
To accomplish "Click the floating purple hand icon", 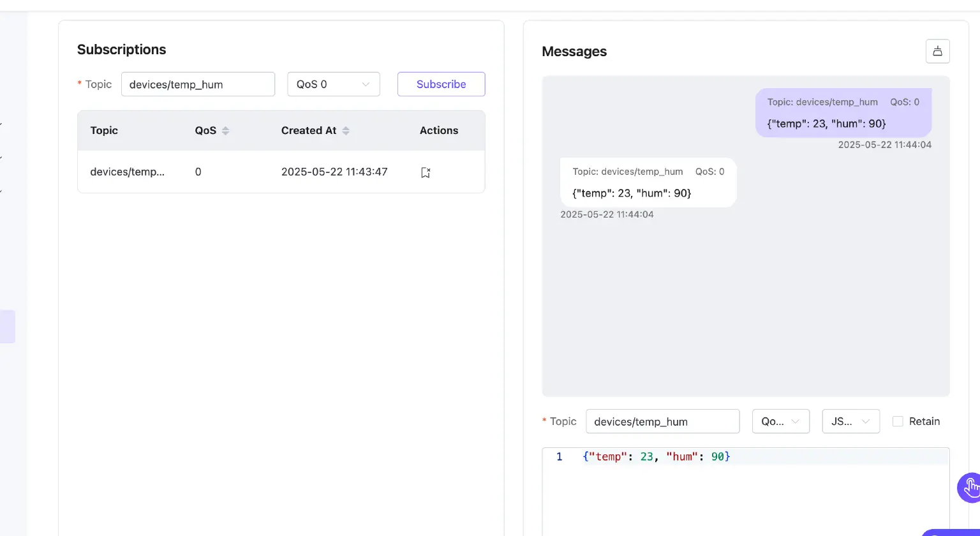I will 970,488.
